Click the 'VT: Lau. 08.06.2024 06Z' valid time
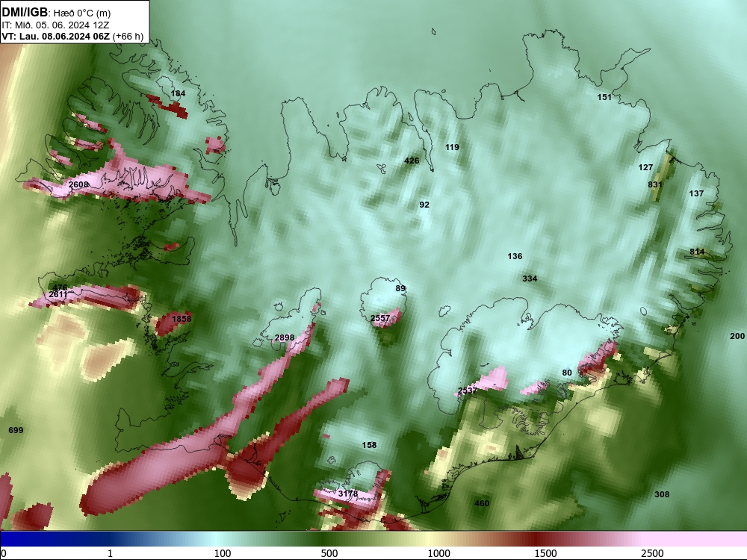Screen dimensions: 747x560 56,36
